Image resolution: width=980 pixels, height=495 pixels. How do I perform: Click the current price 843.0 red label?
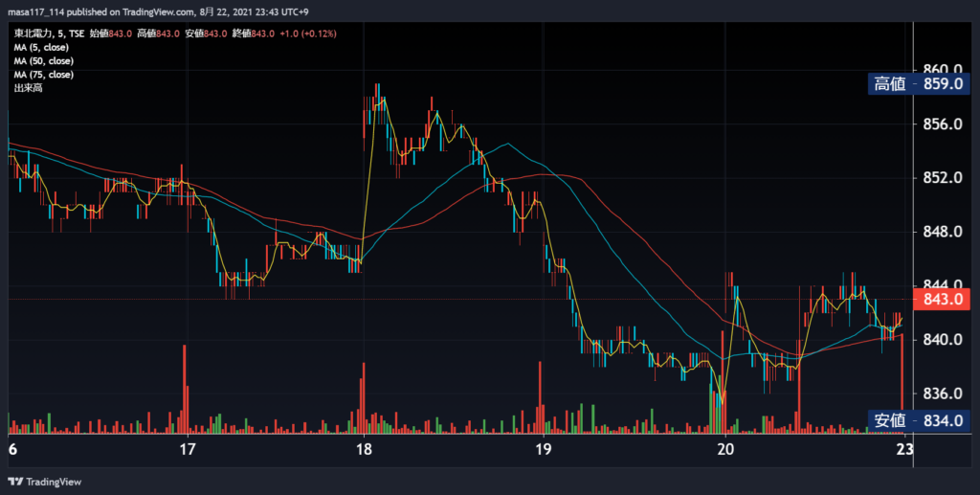point(942,300)
